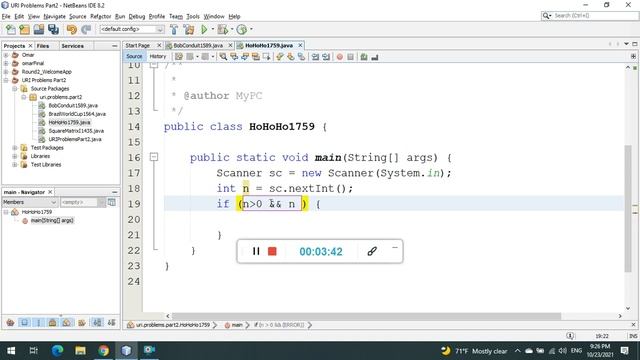
Task: Click the Build Project hammer icon
Action: (x=174, y=29)
